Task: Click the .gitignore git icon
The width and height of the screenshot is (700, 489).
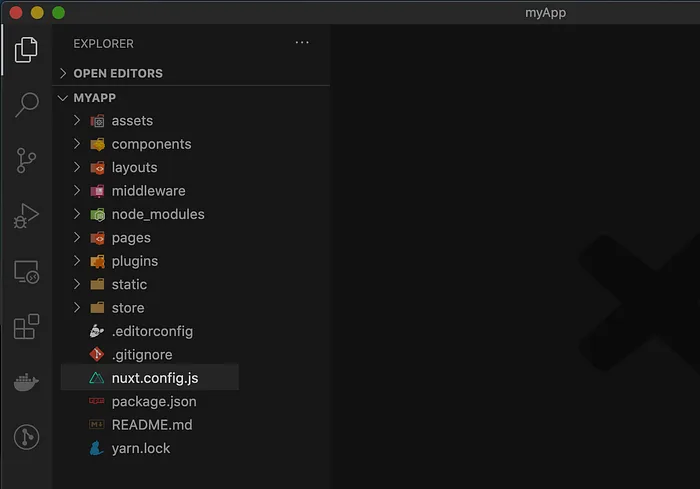Action: click(97, 355)
